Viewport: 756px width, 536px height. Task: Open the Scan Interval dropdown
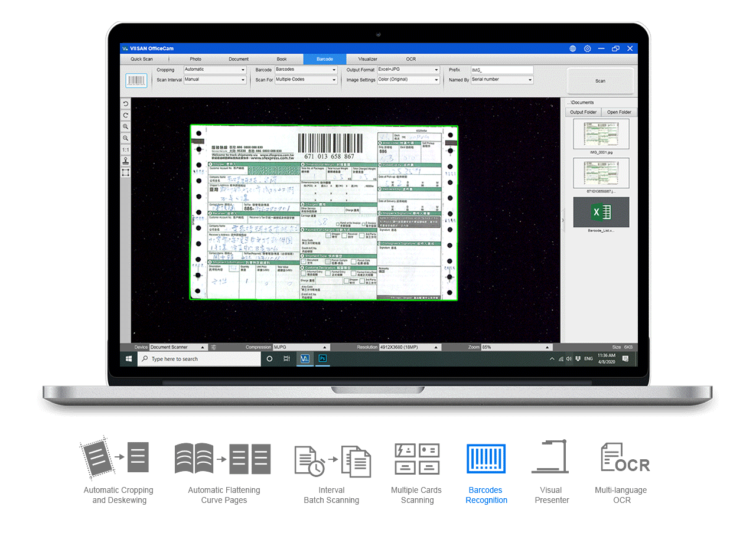coord(214,80)
